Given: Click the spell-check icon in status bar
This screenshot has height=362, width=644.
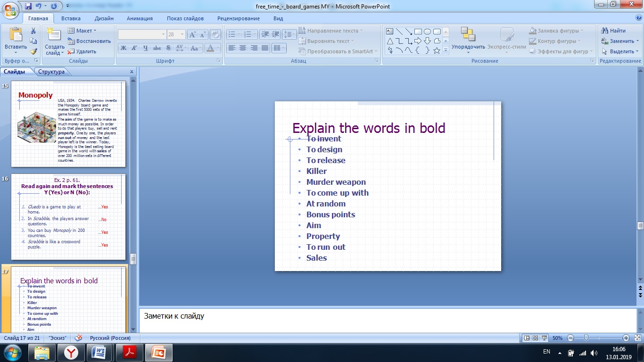Looking at the screenshot, I should pos(79,338).
